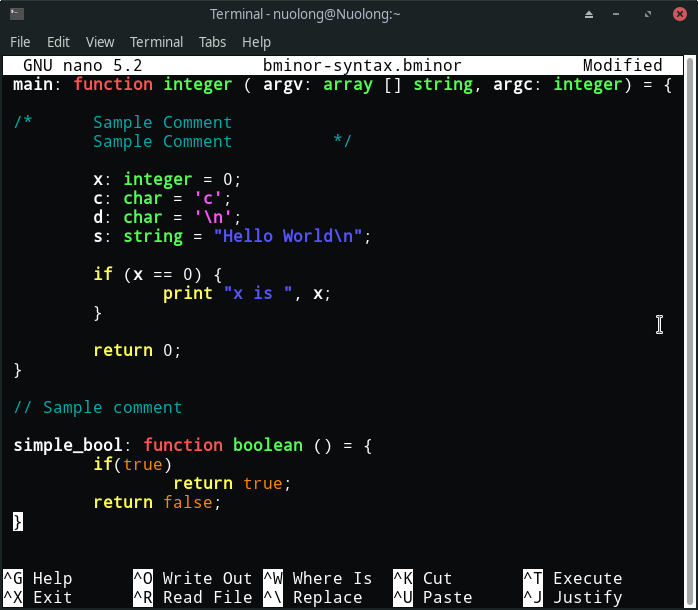Click the ^X Exit shortcut label
This screenshot has height=610, width=698.
(x=38, y=597)
